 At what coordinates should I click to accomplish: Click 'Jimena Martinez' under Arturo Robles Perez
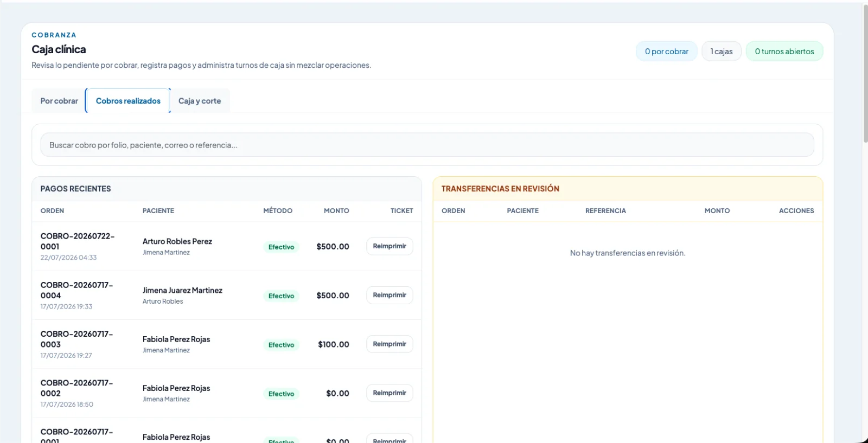pyautogui.click(x=166, y=252)
